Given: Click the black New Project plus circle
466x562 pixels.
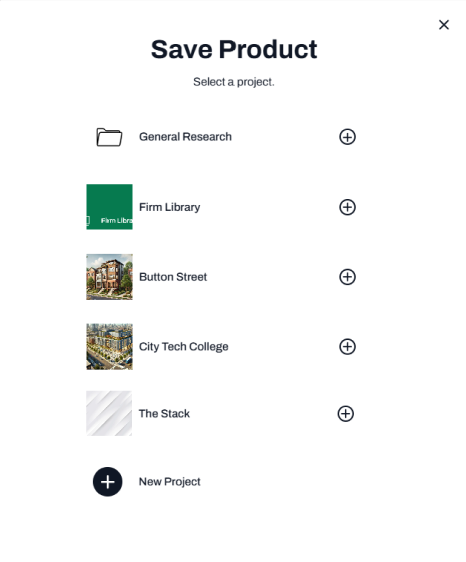Looking at the screenshot, I should (108, 482).
